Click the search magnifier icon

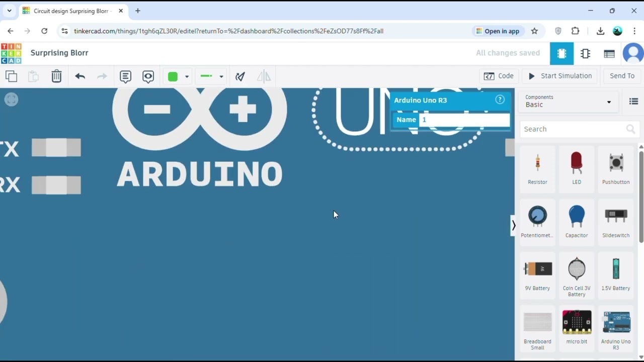pos(630,129)
